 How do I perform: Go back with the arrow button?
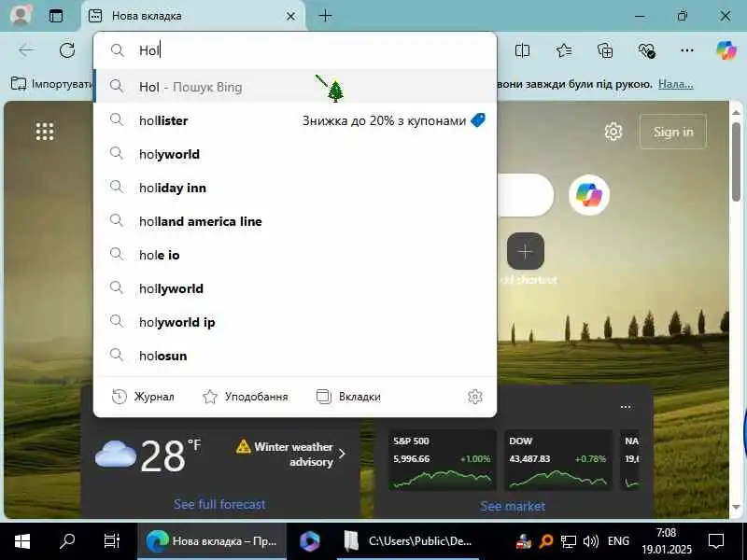click(x=27, y=50)
